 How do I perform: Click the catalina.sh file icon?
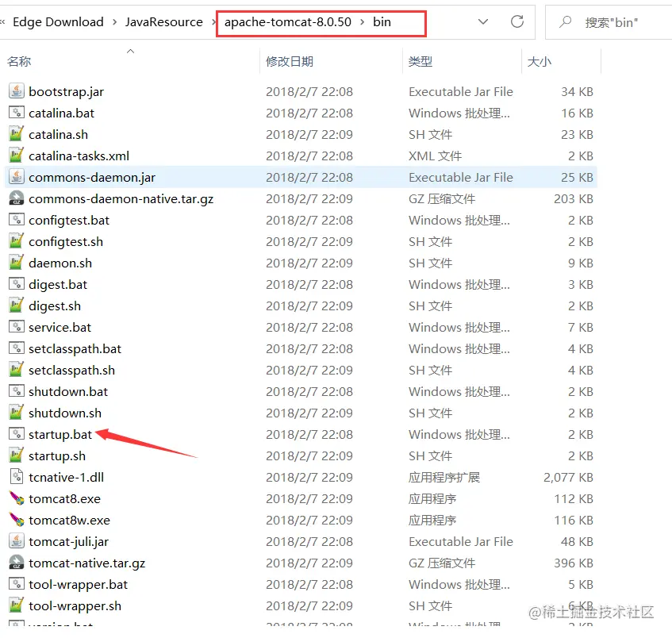pyautogui.click(x=17, y=134)
